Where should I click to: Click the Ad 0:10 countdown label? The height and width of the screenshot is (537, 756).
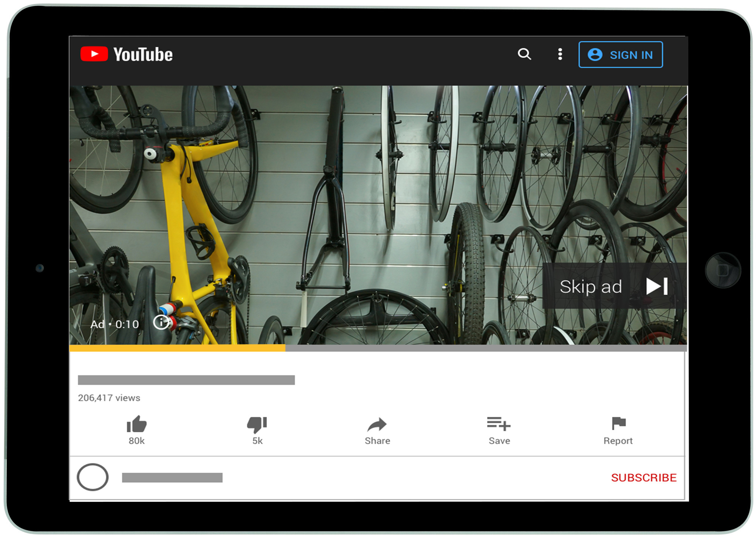click(x=115, y=324)
